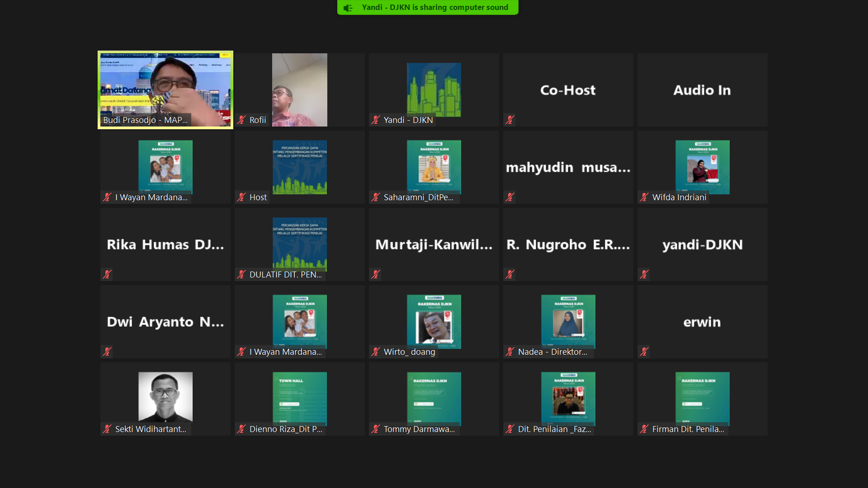Click muted mic icon on Rika Humas tile
The height and width of the screenshot is (488, 868).
[107, 274]
